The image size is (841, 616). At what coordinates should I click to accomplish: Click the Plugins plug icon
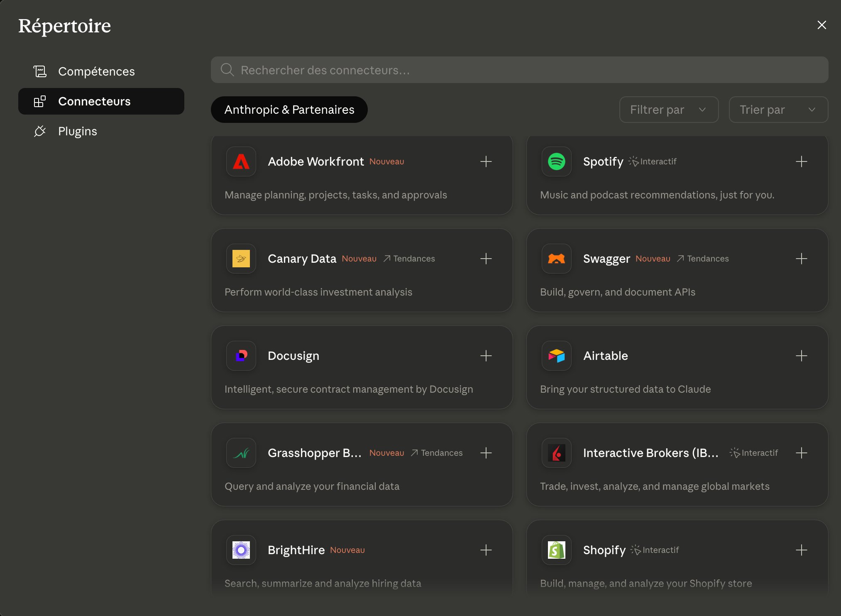coord(40,131)
